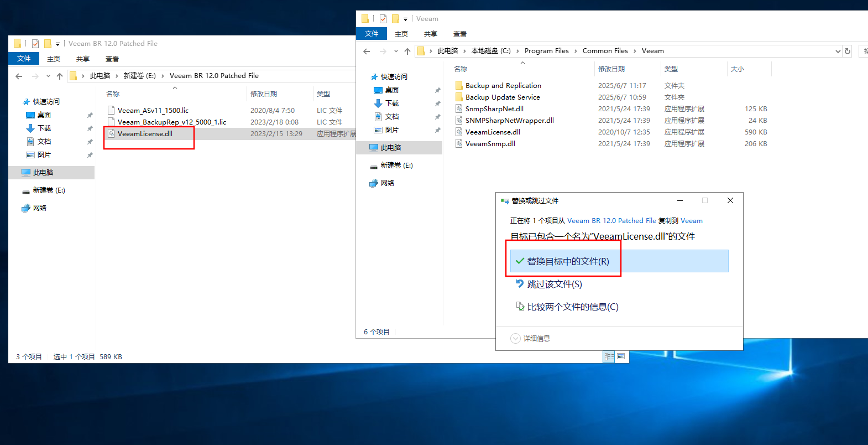Image resolution: width=868 pixels, height=445 pixels.
Task: Click 新建卷 (E:) breadcrumb in Patched File window
Action: pyautogui.click(x=139, y=76)
